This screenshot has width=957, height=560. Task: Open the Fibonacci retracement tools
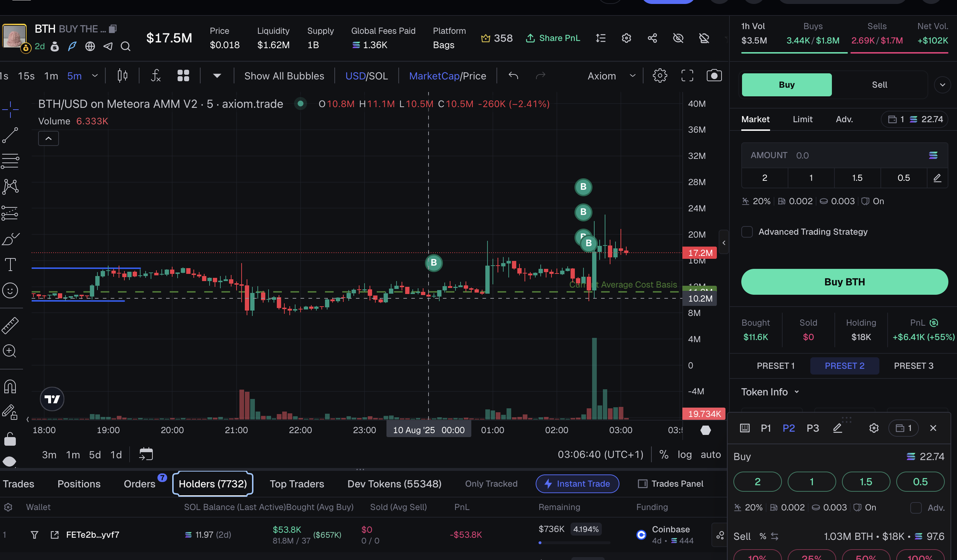10,161
